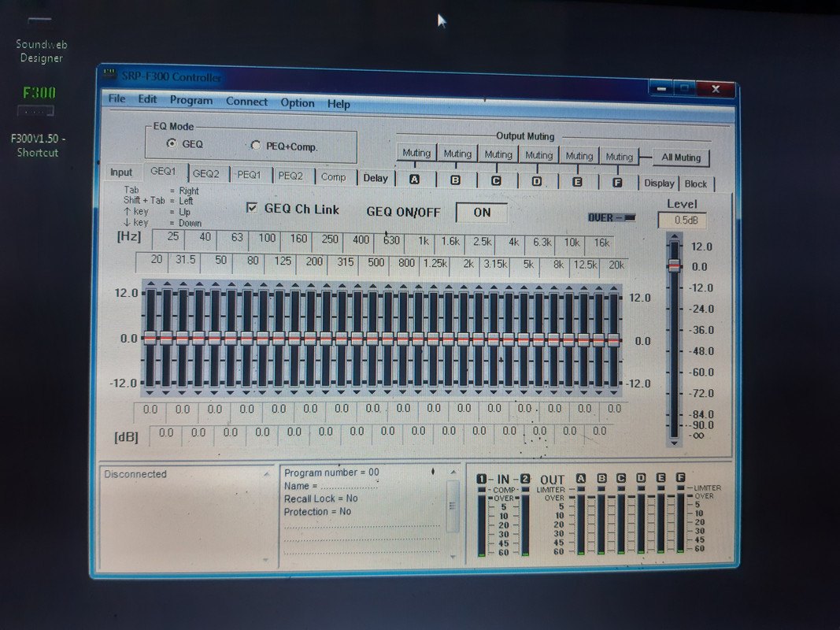Viewport: 840px width, 630px height.
Task: Toggle Muting for output C
Action: click(x=498, y=154)
